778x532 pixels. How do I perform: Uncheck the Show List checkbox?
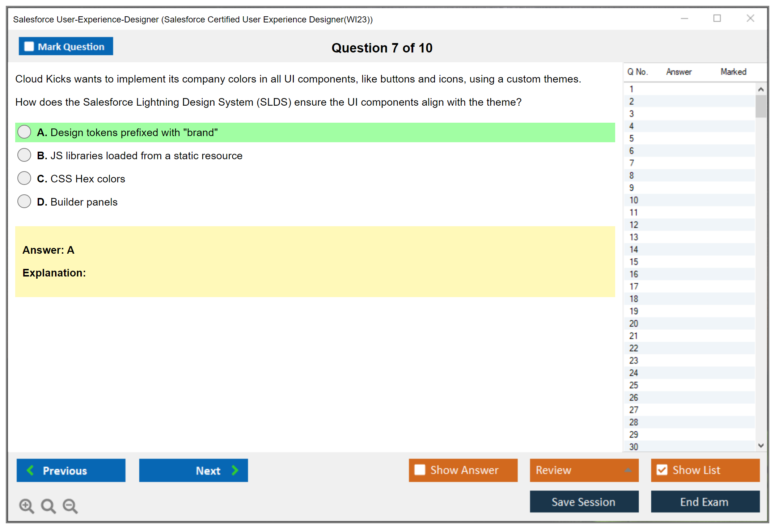pos(662,470)
